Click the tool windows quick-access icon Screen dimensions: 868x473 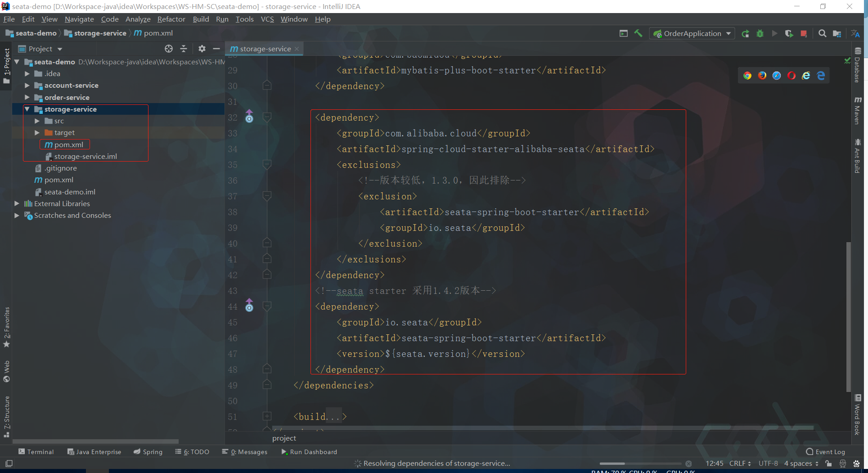(9, 464)
